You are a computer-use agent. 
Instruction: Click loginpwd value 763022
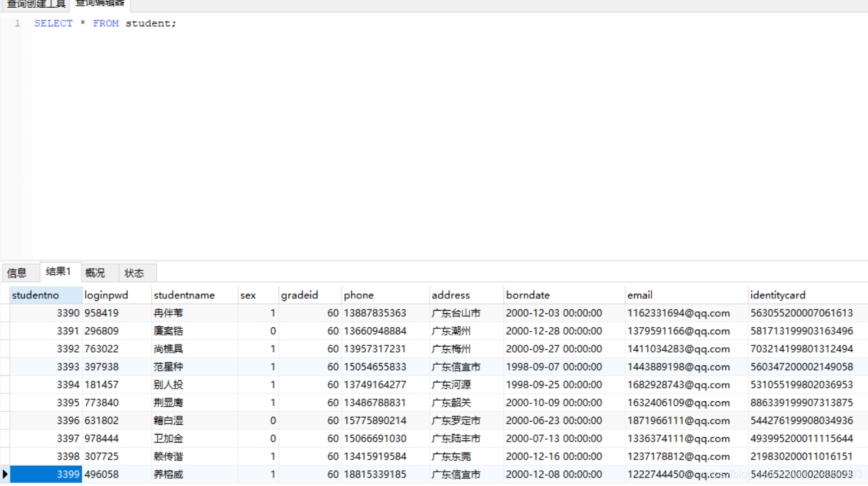pyautogui.click(x=102, y=349)
